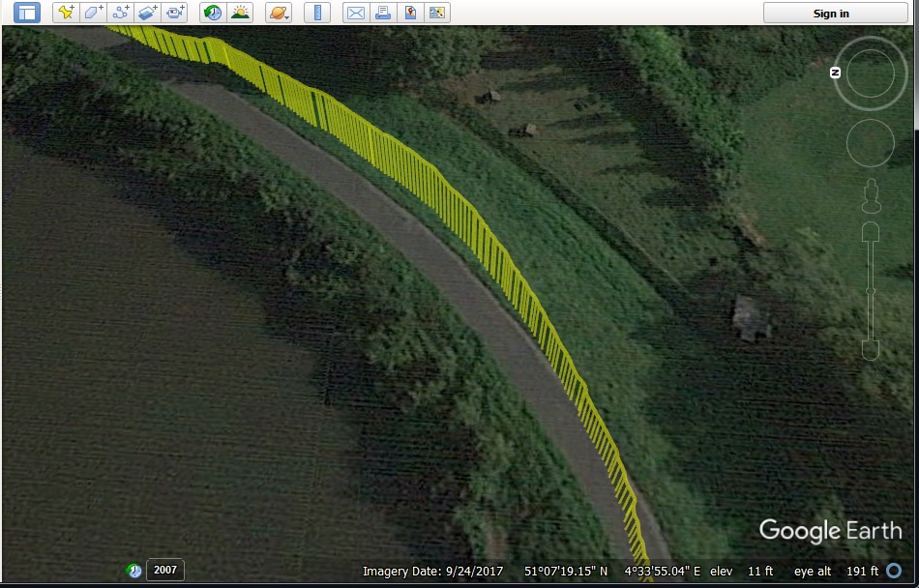Click the Sign in button
Screen dimensions: 919x588
point(836,13)
